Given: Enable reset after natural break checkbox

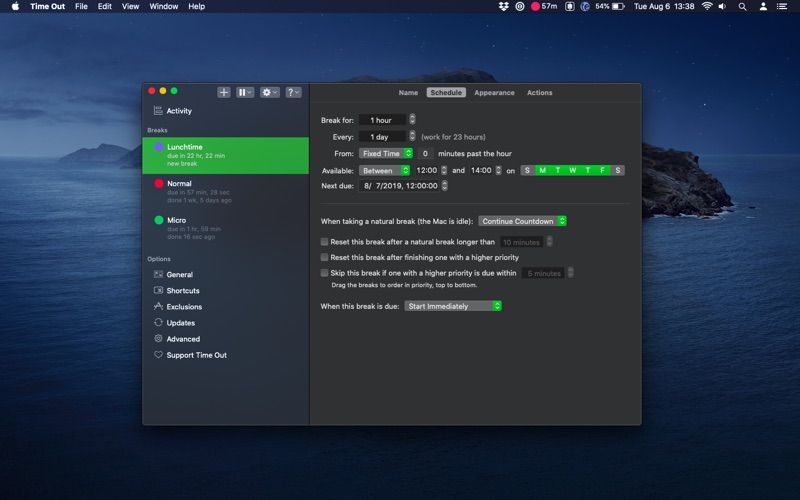Looking at the screenshot, I should tap(324, 242).
